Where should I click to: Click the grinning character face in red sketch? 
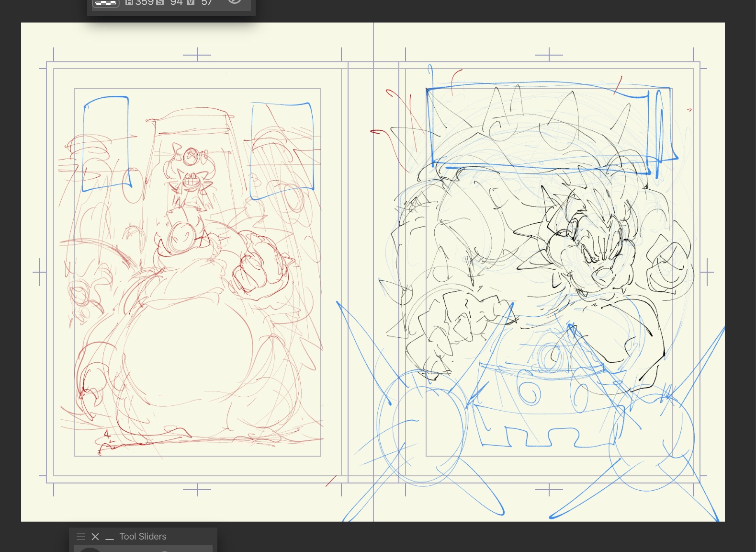pos(190,182)
